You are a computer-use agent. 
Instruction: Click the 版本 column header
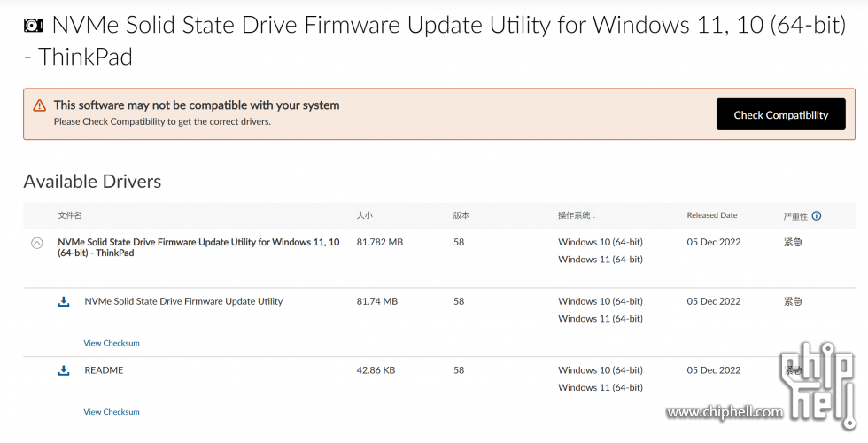pos(461,215)
